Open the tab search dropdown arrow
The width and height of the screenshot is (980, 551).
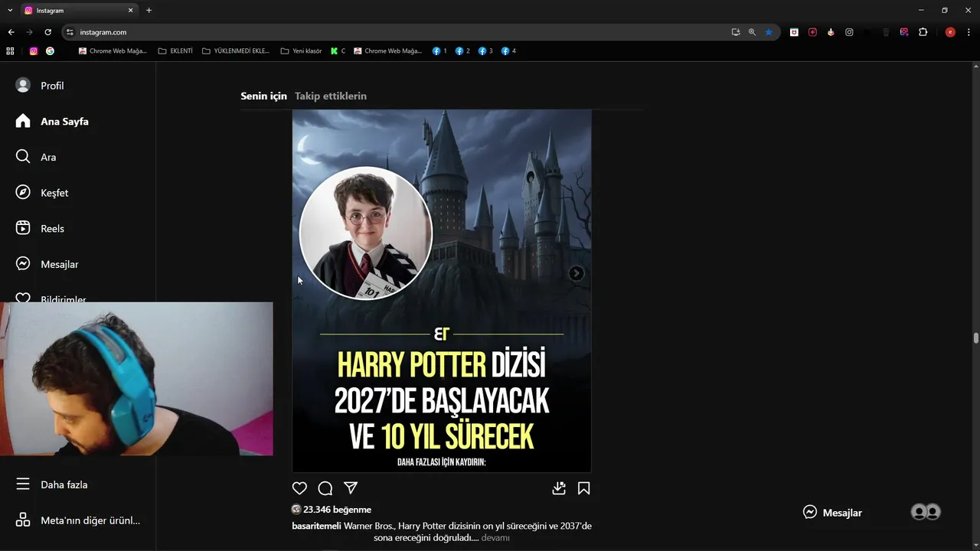pos(10,11)
